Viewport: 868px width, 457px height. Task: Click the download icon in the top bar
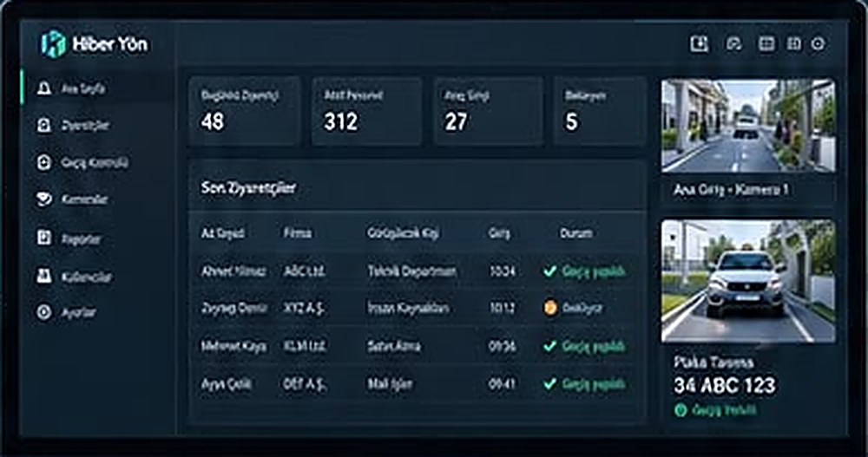point(699,43)
